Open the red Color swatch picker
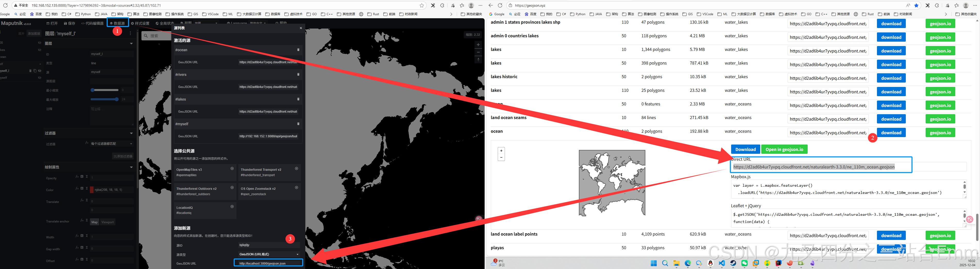The width and height of the screenshot is (980, 269). 92,190
